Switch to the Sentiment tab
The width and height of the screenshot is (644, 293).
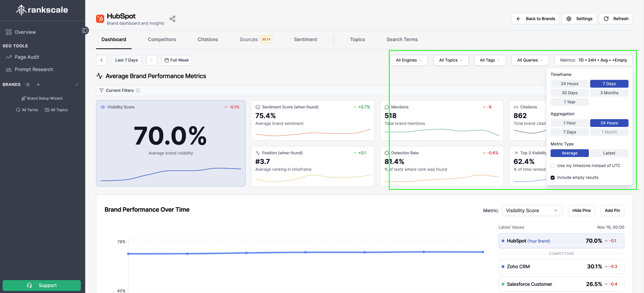(305, 39)
